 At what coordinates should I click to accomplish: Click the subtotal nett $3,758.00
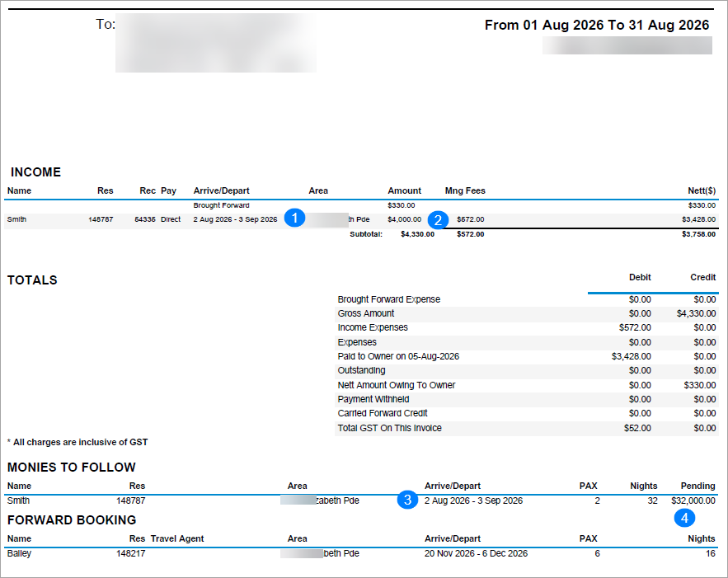699,234
